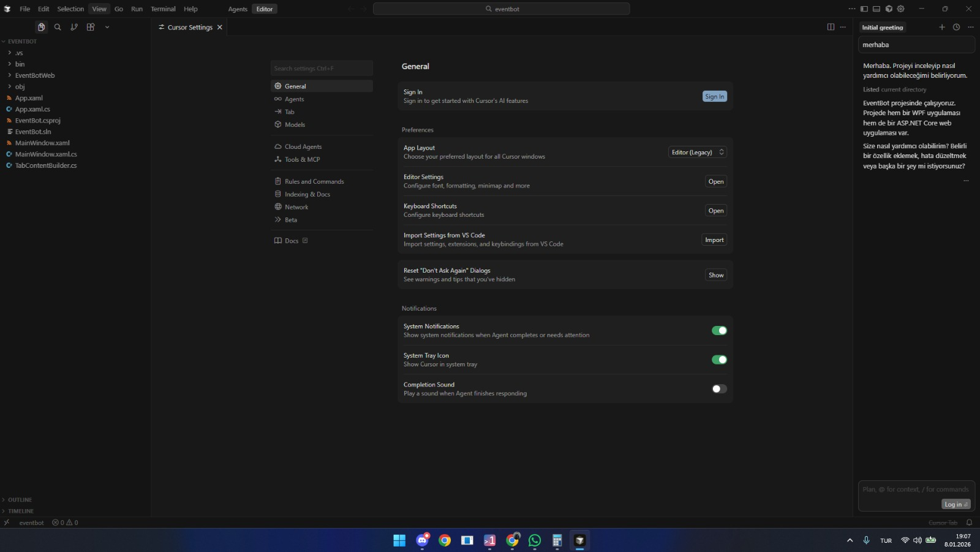Focus the Search settings field
980x552 pixels.
click(322, 68)
